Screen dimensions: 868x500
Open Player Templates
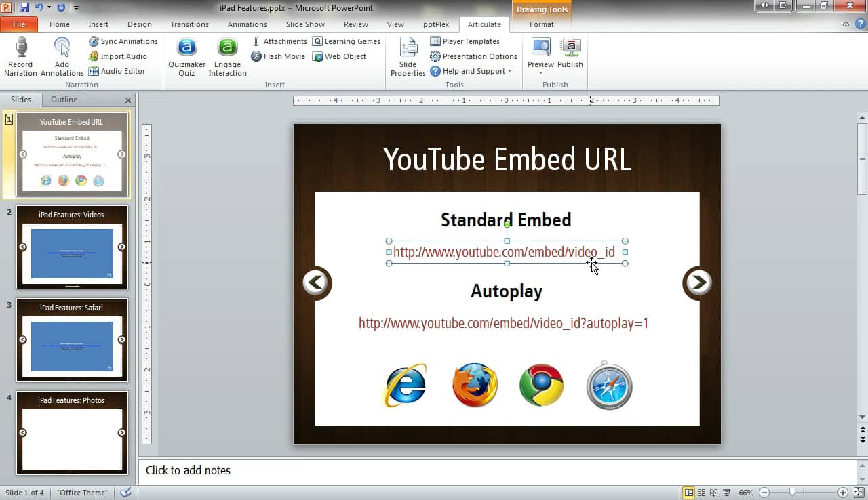[465, 41]
